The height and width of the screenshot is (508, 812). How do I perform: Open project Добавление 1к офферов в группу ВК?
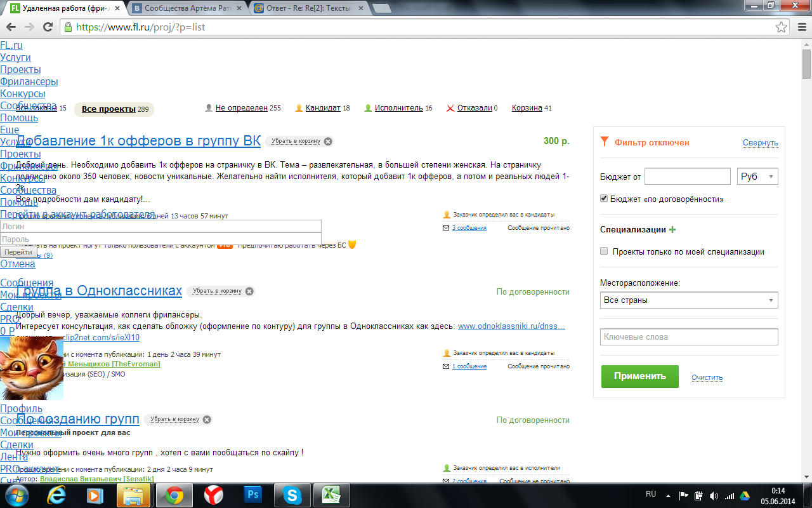(x=138, y=140)
